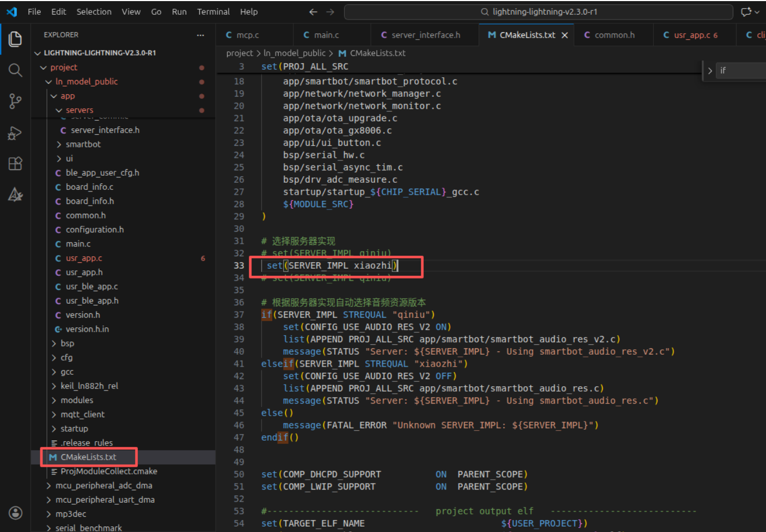Switch to the usr_app.c tab
Image resolution: width=766 pixels, height=532 pixels.
694,35
